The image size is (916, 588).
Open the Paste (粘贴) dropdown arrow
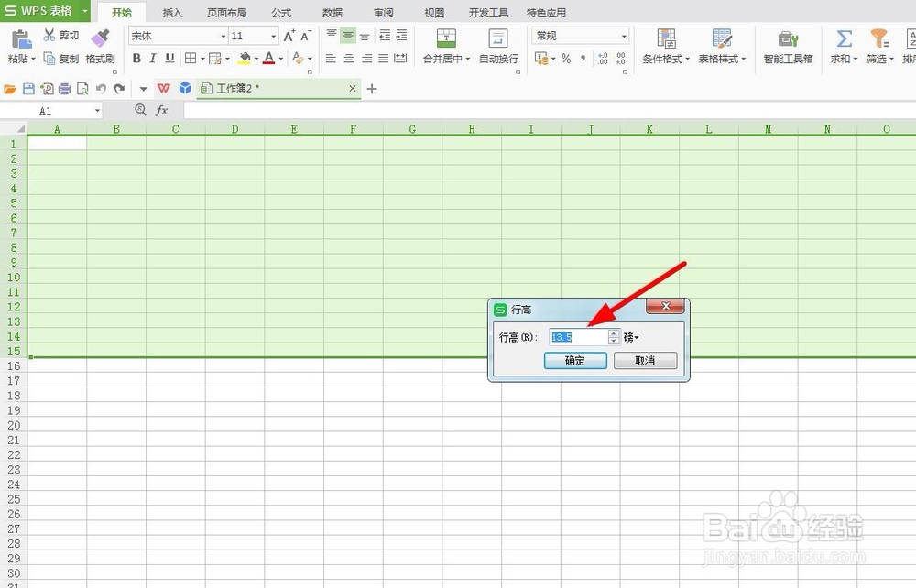(x=33, y=59)
